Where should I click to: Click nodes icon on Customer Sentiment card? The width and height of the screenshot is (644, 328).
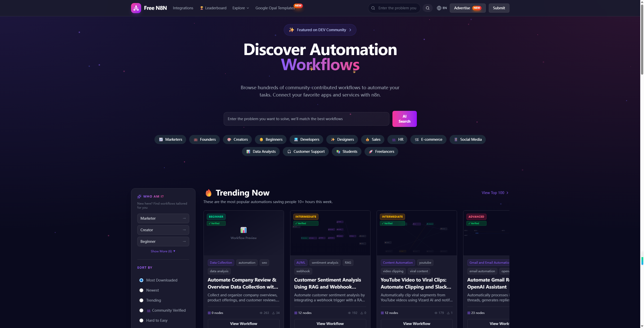(x=296, y=313)
